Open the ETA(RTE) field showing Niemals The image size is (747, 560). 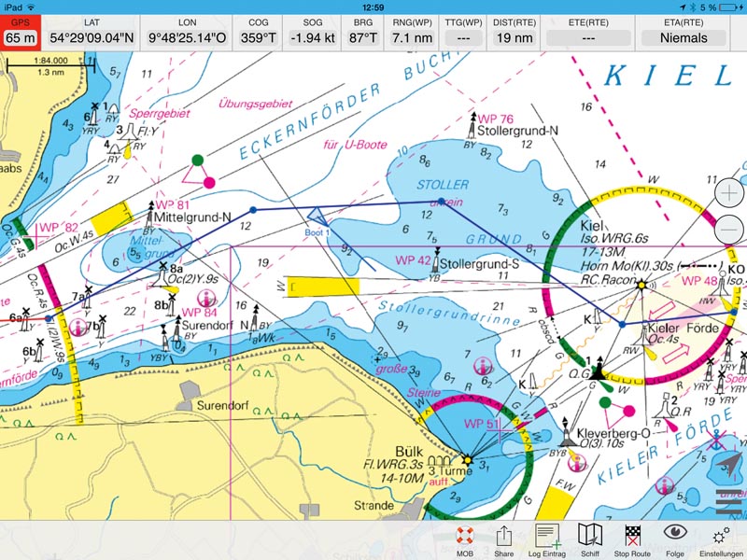tap(684, 31)
